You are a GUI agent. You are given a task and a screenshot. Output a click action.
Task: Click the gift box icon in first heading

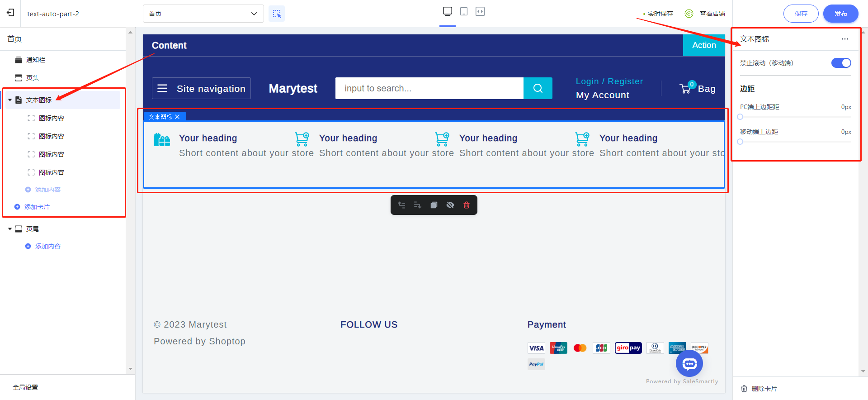(162, 139)
